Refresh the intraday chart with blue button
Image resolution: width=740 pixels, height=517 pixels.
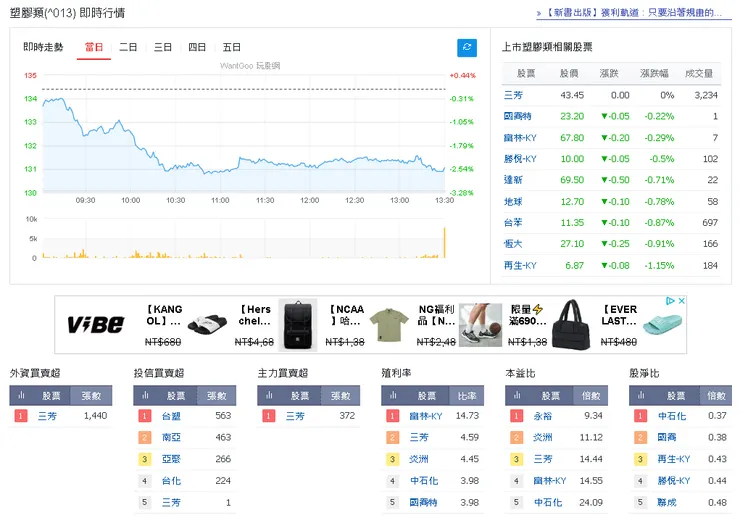pos(467,47)
